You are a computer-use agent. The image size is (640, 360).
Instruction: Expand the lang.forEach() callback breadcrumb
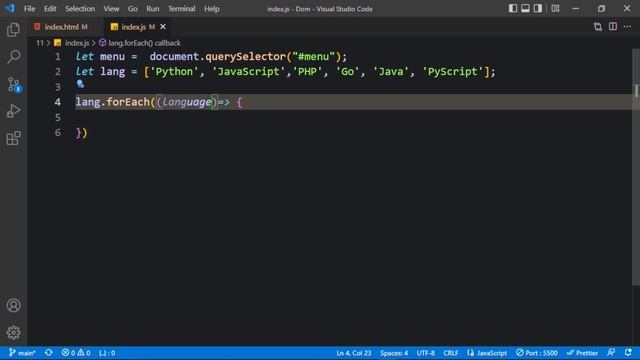pyautogui.click(x=144, y=43)
